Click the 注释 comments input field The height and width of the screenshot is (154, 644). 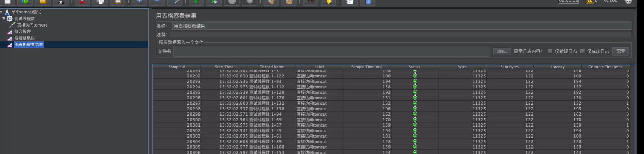click(400, 34)
